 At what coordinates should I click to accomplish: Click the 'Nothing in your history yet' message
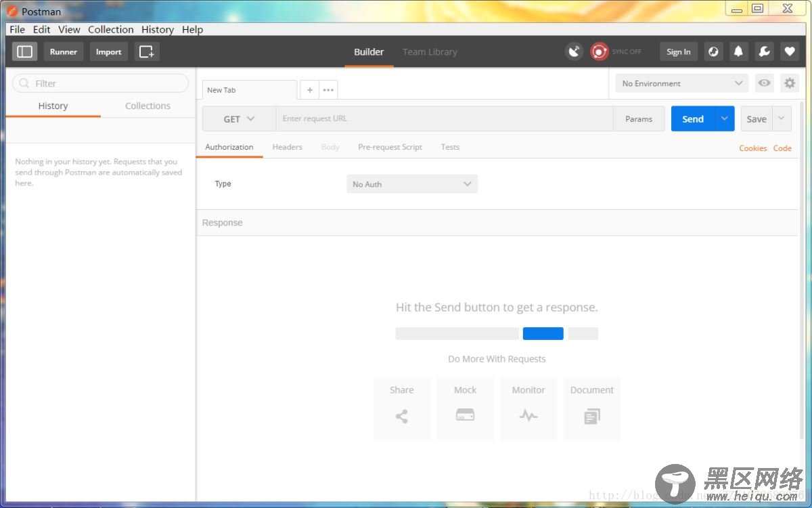click(x=99, y=172)
